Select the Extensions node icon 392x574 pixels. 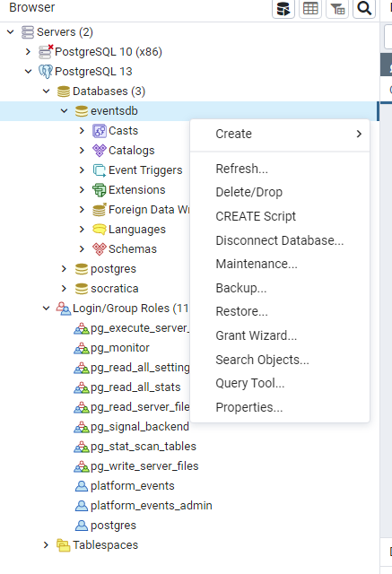[99, 190]
